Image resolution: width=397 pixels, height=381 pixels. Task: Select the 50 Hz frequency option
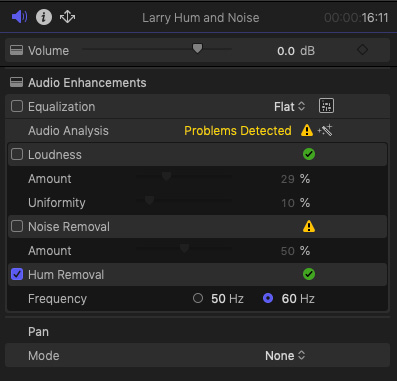pyautogui.click(x=198, y=298)
